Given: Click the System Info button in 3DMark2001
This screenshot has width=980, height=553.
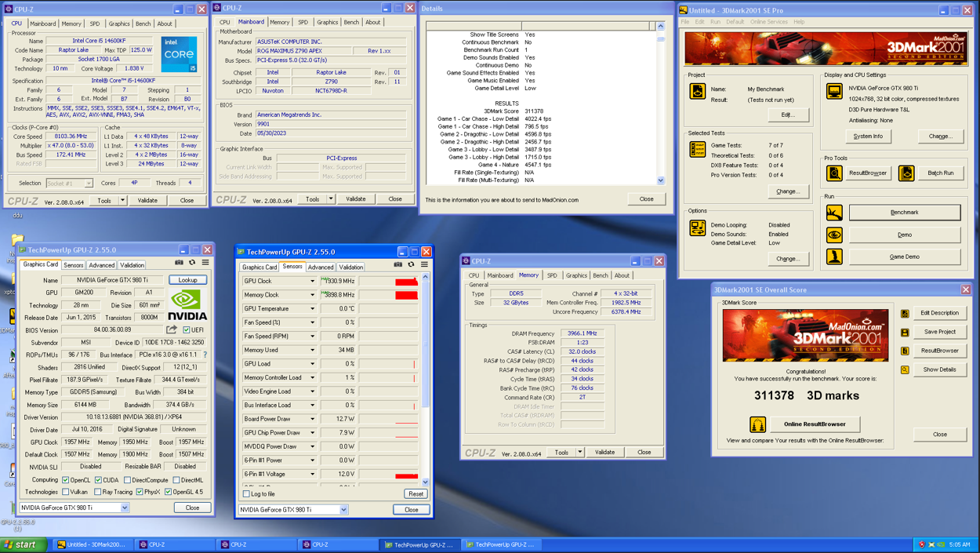Looking at the screenshot, I should click(868, 136).
